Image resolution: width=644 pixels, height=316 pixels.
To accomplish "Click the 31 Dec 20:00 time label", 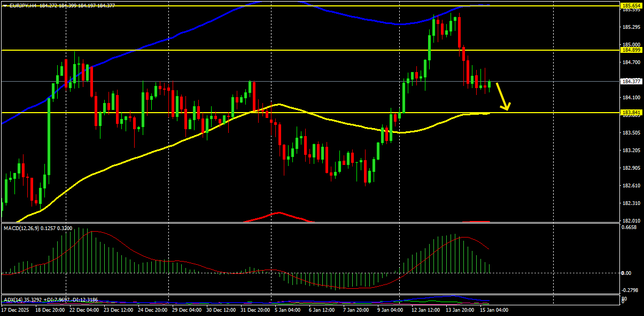I will [x=256, y=310].
